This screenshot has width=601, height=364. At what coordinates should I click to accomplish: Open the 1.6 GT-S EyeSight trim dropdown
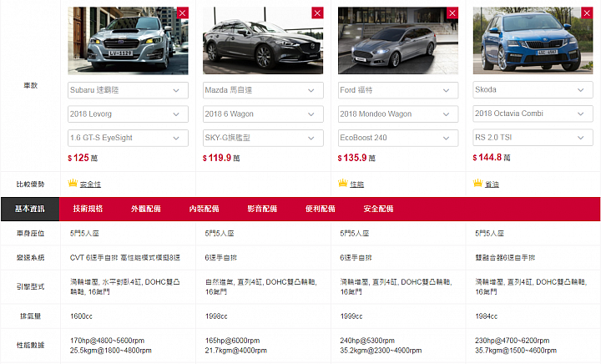pyautogui.click(x=128, y=138)
